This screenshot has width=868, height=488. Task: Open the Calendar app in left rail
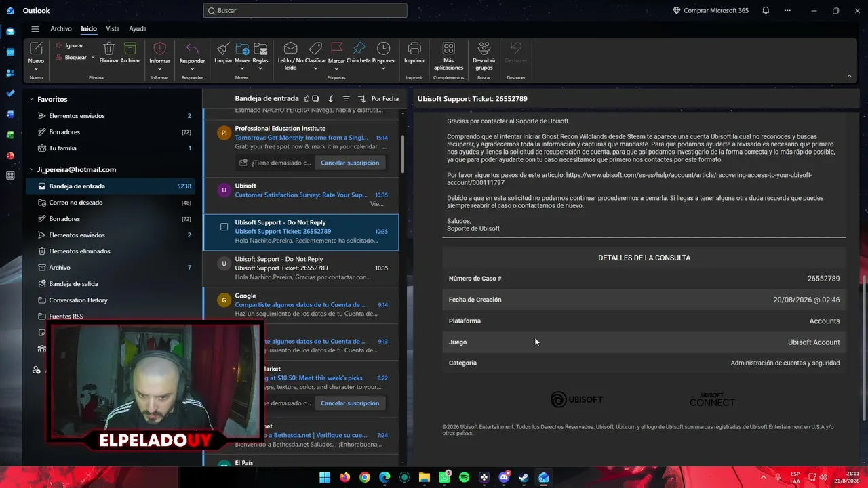coord(10,52)
